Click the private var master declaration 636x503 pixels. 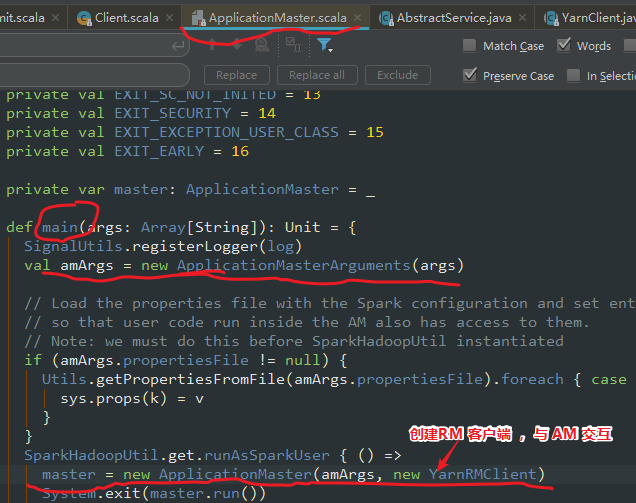pyautogui.click(x=191, y=189)
